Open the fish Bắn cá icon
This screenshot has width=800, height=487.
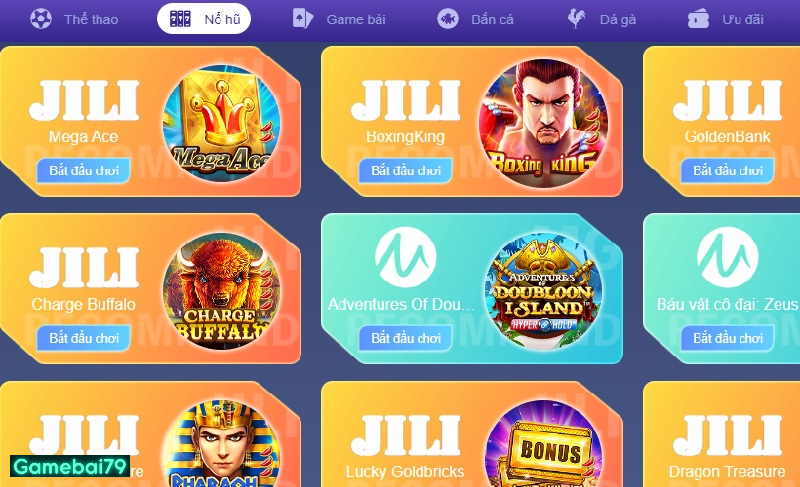coord(448,19)
